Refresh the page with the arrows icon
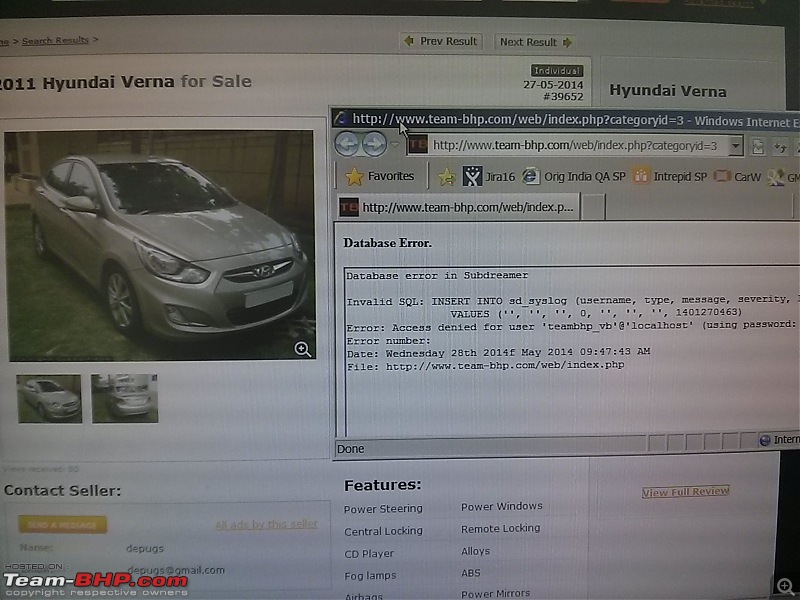The width and height of the screenshot is (800, 600). (x=780, y=147)
